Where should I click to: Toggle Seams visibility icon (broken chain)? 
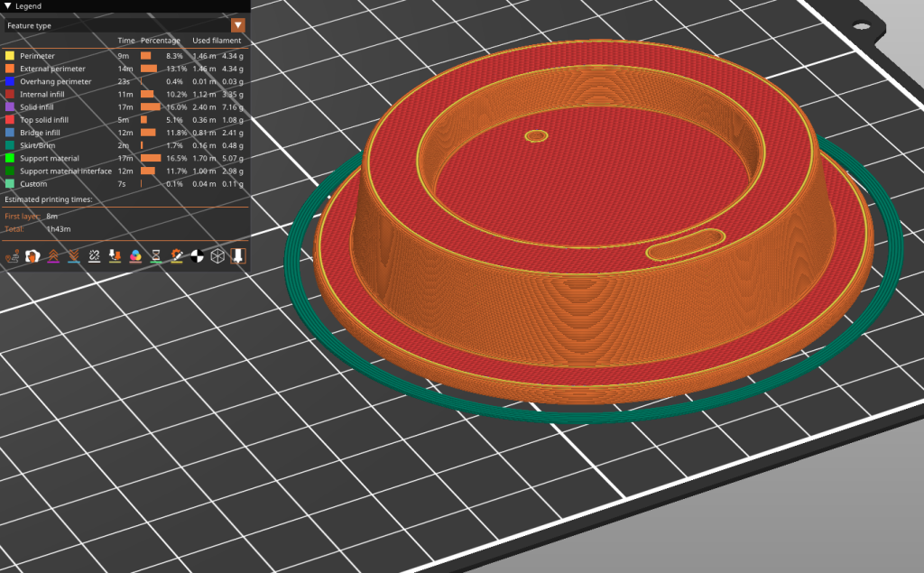pos(94,256)
